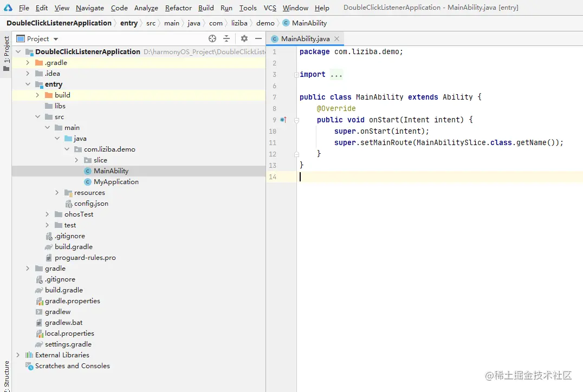Open the Build menu
Viewport: 583px width, 392px height.
tap(206, 8)
